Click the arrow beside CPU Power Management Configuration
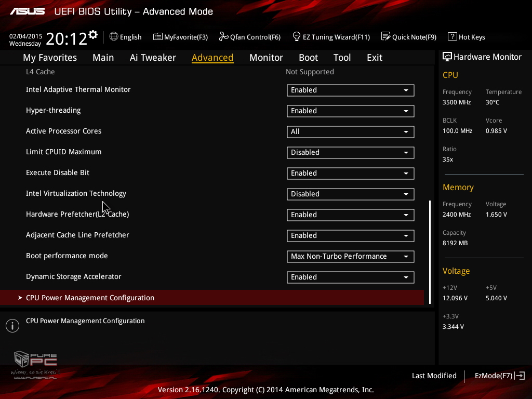 pyautogui.click(x=20, y=298)
